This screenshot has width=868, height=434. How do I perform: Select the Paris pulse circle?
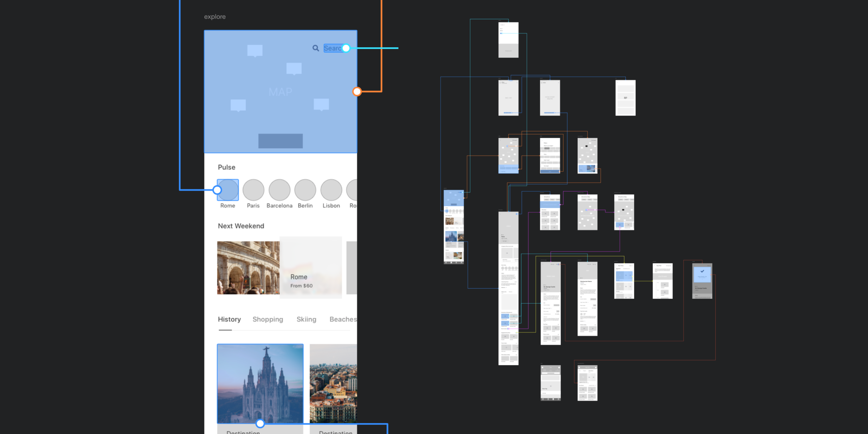coord(253,190)
